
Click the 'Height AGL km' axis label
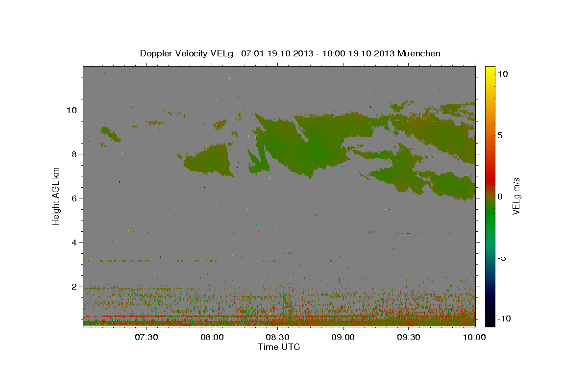(x=56, y=196)
